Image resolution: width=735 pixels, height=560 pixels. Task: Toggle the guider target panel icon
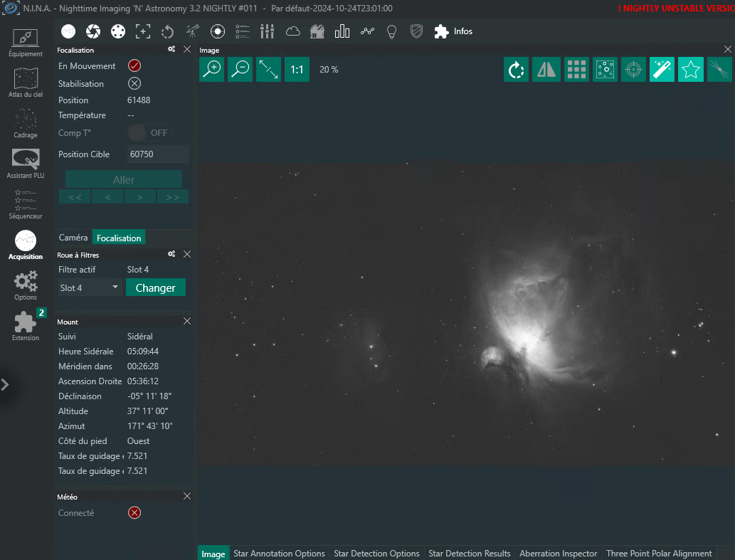point(218,31)
